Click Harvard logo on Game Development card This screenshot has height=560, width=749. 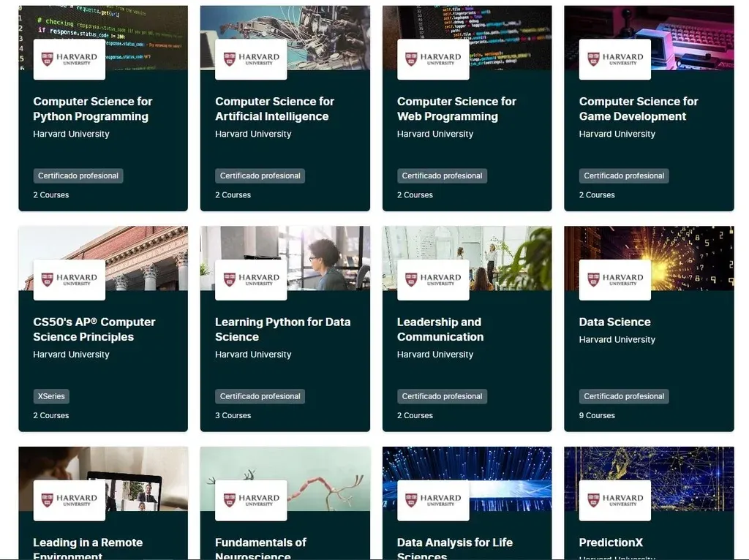tap(614, 59)
